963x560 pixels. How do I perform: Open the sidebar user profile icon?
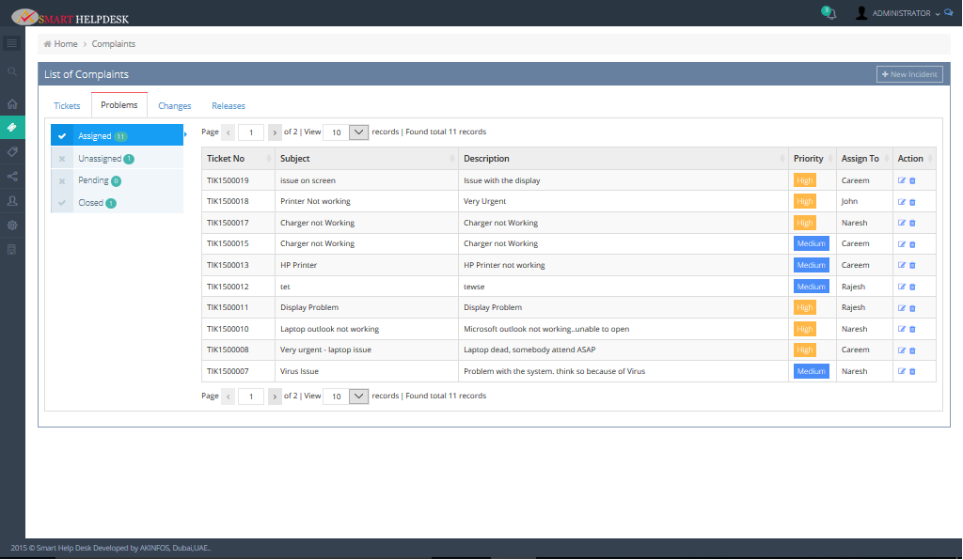tap(12, 201)
